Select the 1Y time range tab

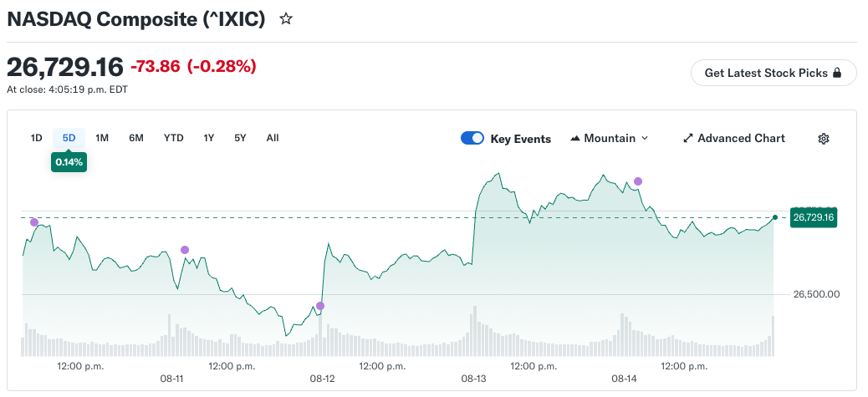click(209, 138)
